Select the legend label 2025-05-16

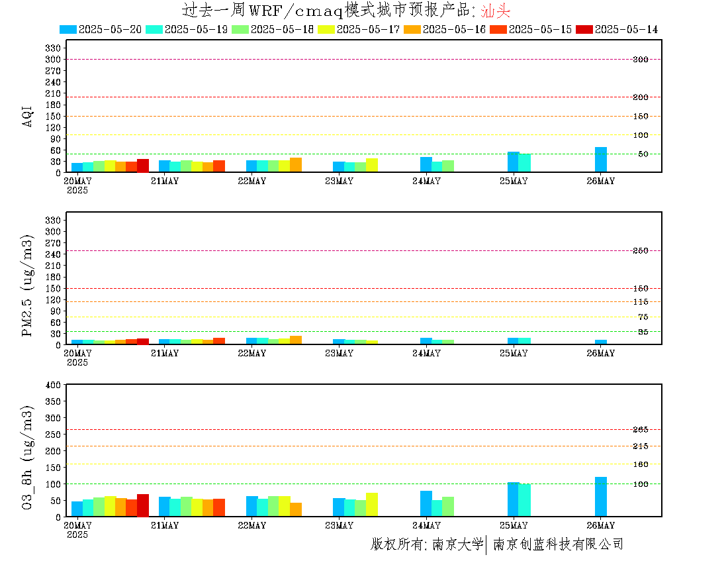454,29
